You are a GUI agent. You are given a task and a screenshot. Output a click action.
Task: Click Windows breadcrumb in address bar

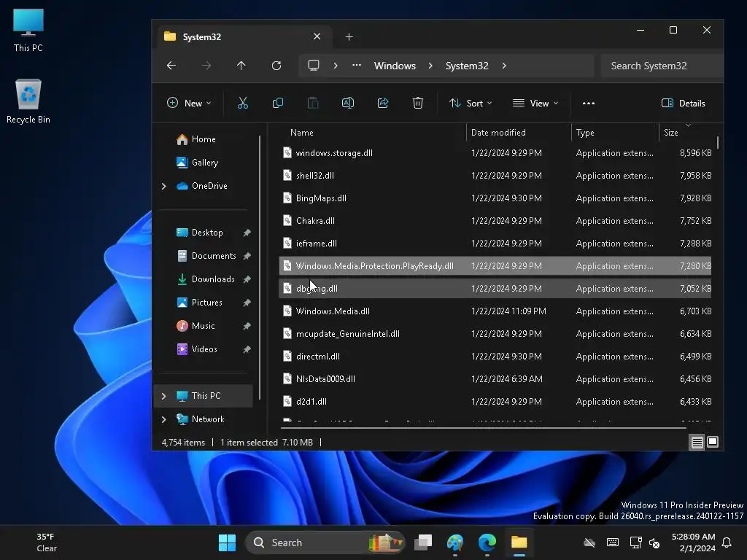[395, 66]
